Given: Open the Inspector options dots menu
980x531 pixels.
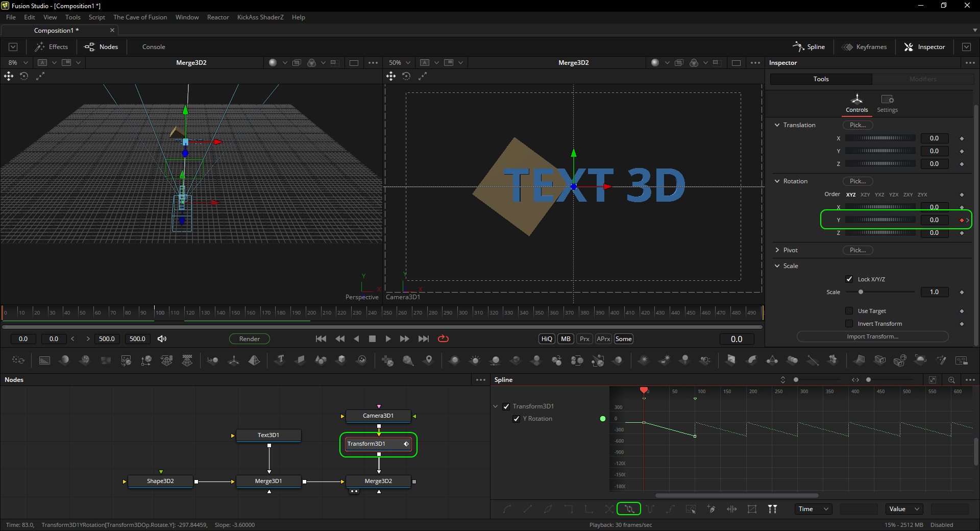Looking at the screenshot, I should click(x=970, y=63).
